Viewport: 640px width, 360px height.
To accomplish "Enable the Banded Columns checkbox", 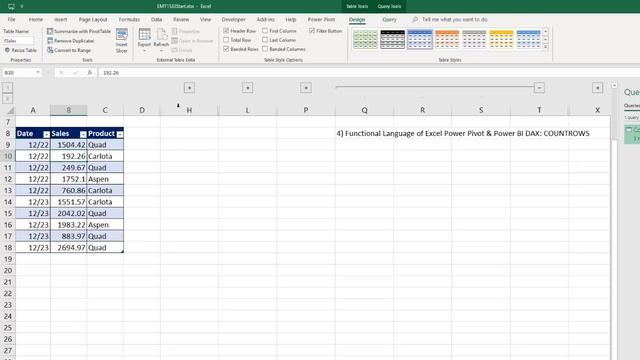I will [x=265, y=49].
